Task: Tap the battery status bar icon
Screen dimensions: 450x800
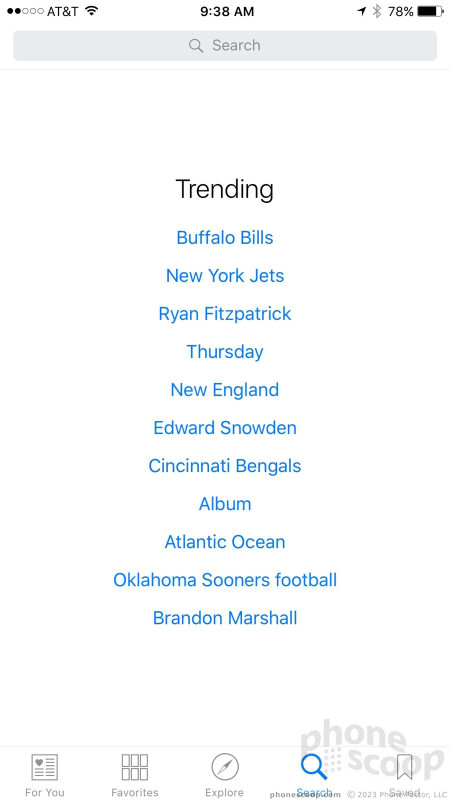Action: (x=430, y=11)
